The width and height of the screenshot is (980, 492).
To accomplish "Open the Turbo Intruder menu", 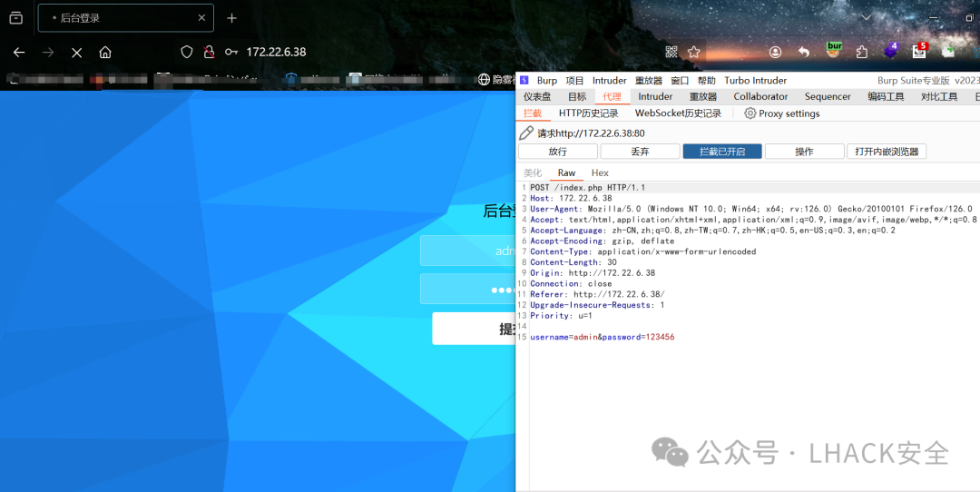I will pos(756,81).
